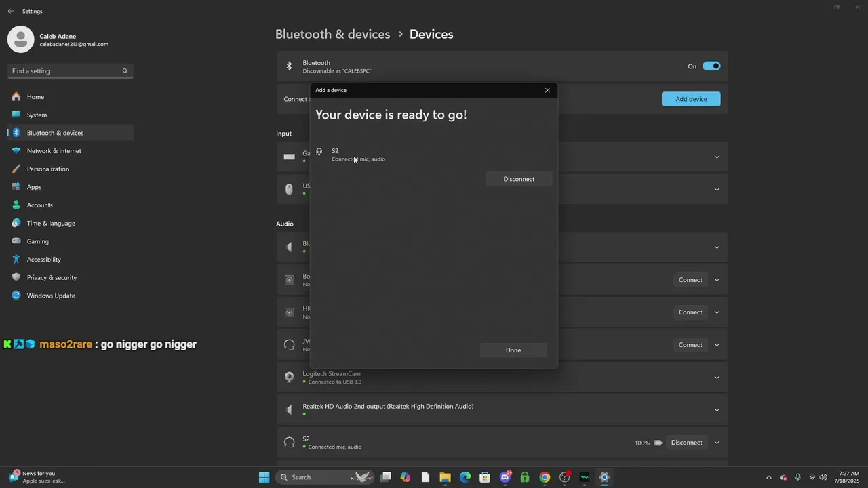Viewport: 868px width, 488px height.
Task: Open Discord from the taskbar
Action: (x=505, y=477)
